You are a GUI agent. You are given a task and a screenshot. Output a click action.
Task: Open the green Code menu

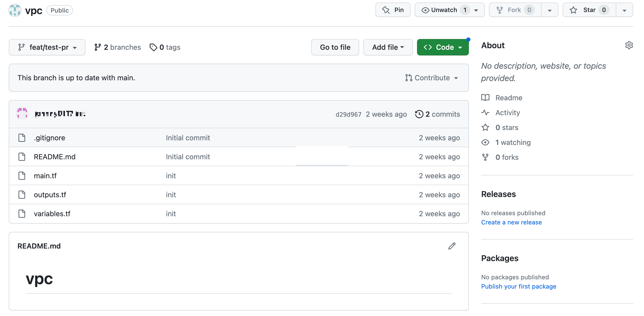442,47
